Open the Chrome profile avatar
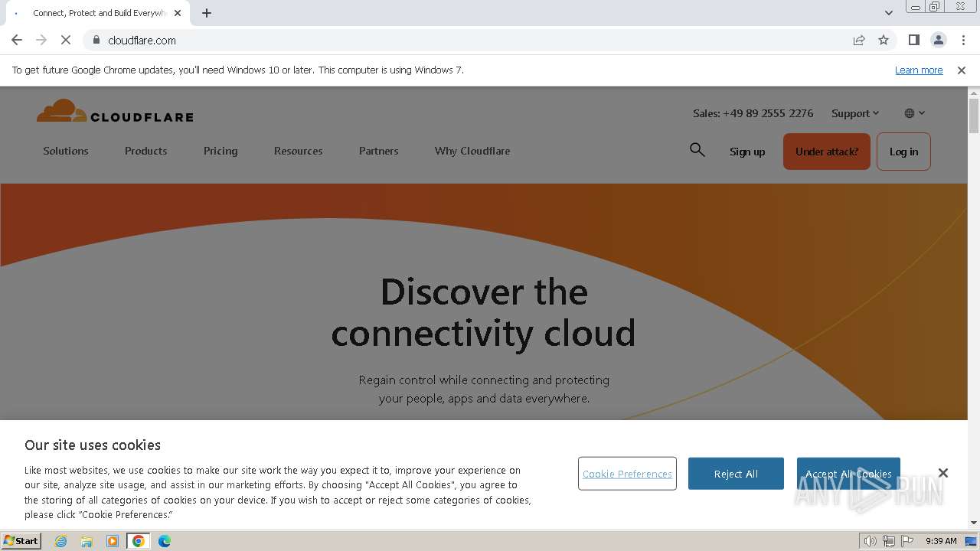Screen dimensions: 980x551 pos(939,40)
